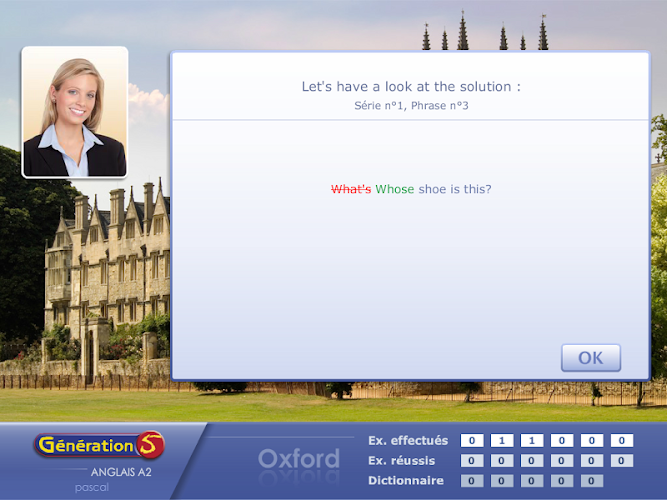Select second Ex. effectués box showing 1

click(502, 440)
